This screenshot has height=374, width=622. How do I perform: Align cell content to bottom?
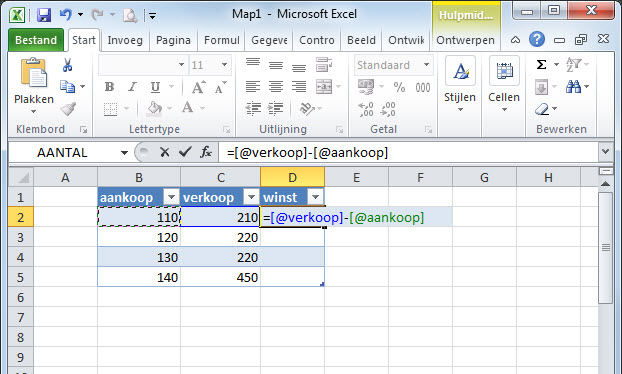click(299, 68)
